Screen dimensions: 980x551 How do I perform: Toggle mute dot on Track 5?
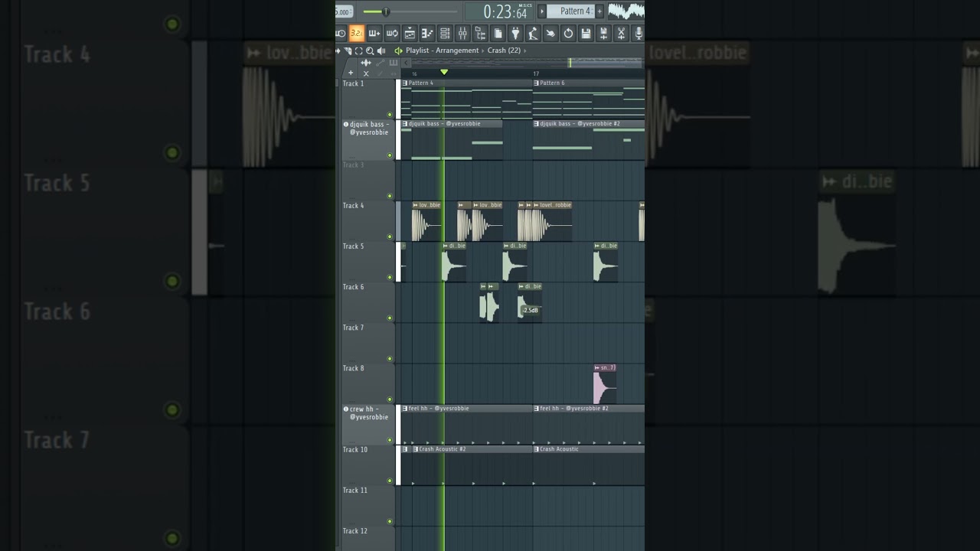tap(390, 277)
